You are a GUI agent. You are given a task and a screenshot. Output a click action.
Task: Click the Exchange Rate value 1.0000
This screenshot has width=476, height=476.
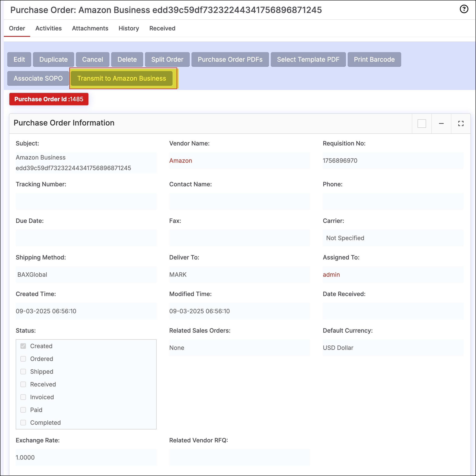(x=25, y=457)
